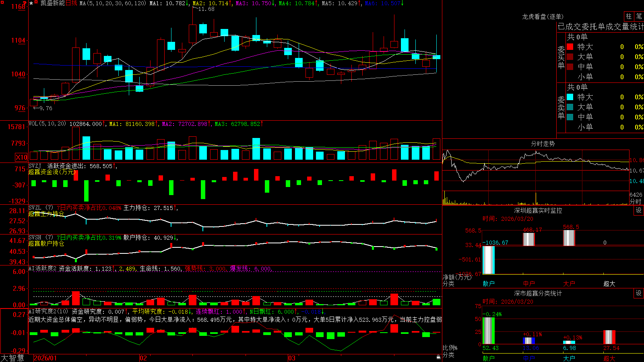
Task: Click the 大户 568.5 bar in the monitor
Action: coord(569,238)
